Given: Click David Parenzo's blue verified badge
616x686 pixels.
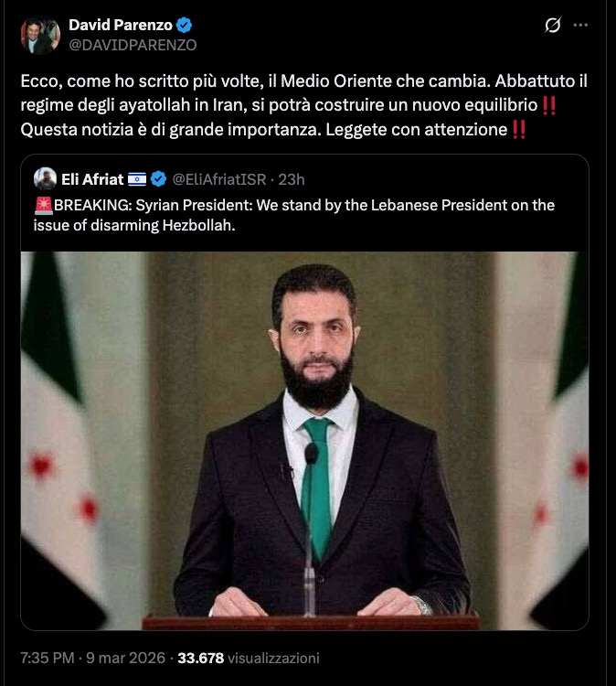Looking at the screenshot, I should click(x=184, y=25).
